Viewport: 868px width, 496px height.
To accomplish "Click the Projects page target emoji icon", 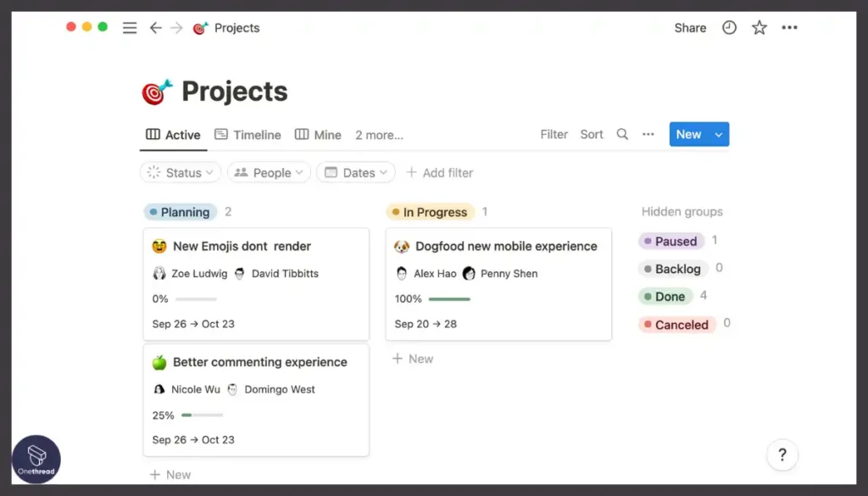I will [x=156, y=91].
